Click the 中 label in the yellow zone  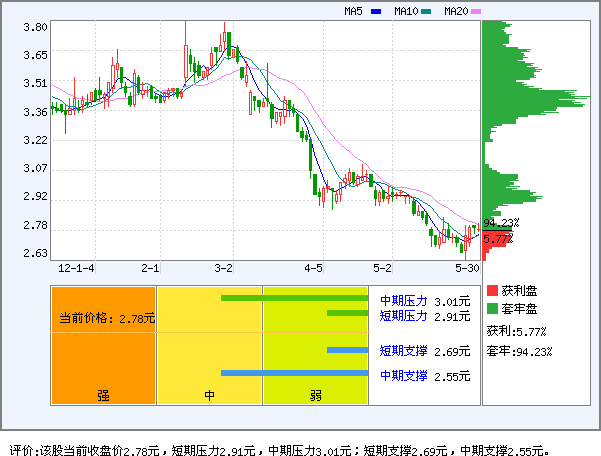click(209, 395)
